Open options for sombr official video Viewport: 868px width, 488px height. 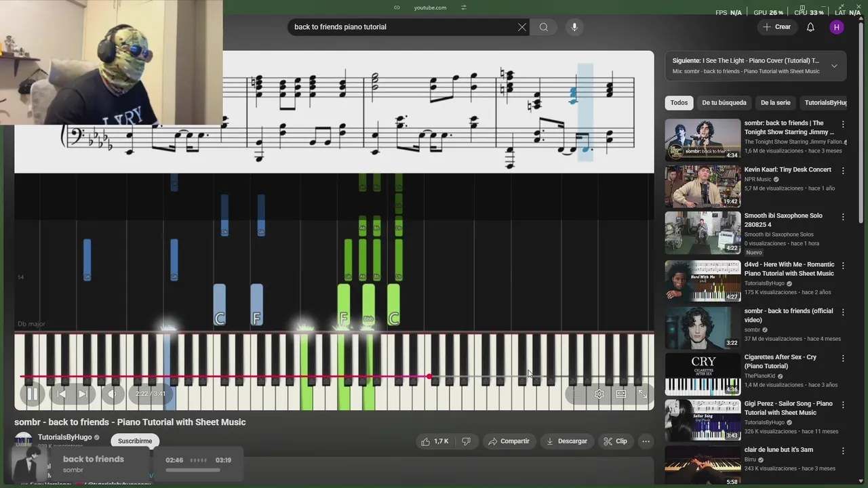843,312
